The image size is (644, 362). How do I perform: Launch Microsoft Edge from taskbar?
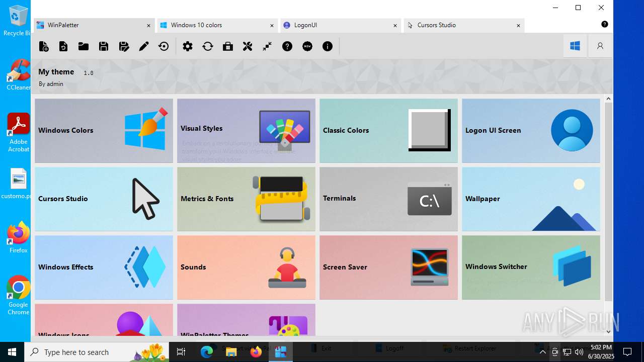click(207, 352)
